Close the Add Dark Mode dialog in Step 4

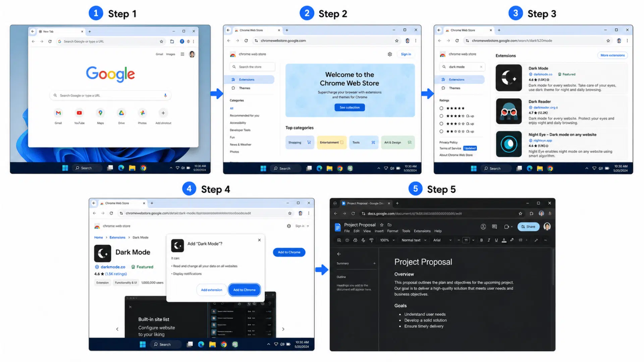pos(259,240)
